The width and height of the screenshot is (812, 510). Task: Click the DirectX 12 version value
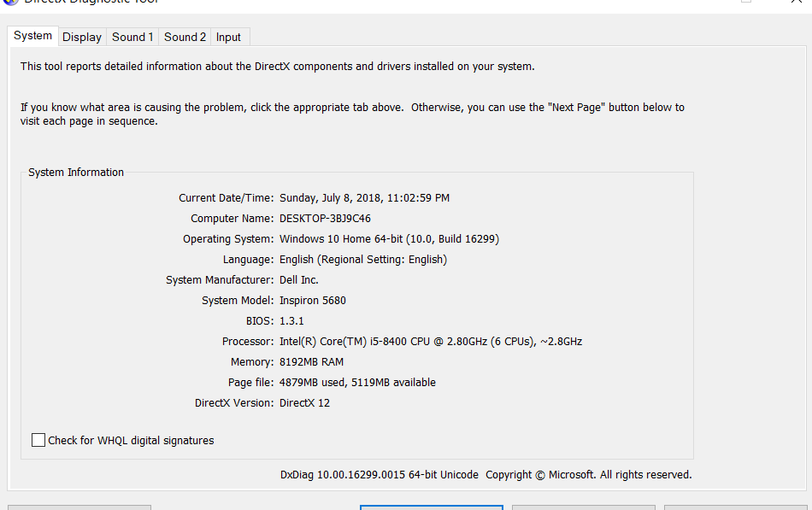tap(304, 403)
